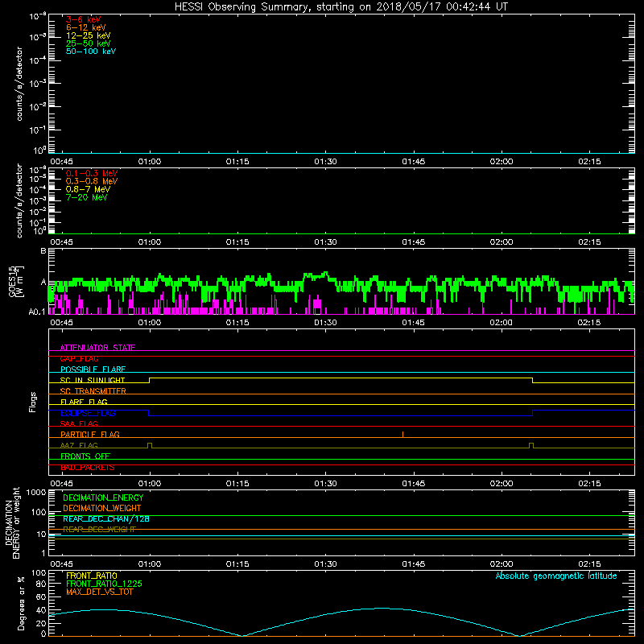The image size is (644, 644).
Task: Click the 01:45 tick under the keV panel
Action: 414,162
